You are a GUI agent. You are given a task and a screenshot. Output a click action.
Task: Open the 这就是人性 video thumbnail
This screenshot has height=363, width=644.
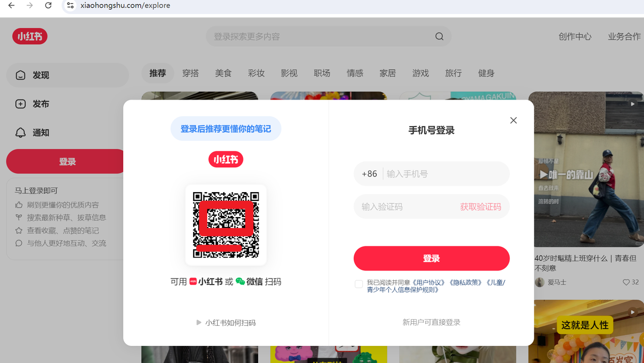tap(586, 331)
